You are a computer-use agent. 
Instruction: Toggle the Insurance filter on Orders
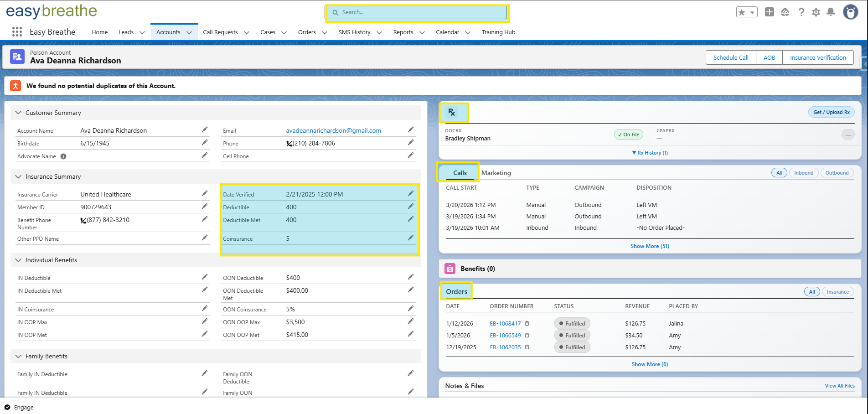pos(837,291)
